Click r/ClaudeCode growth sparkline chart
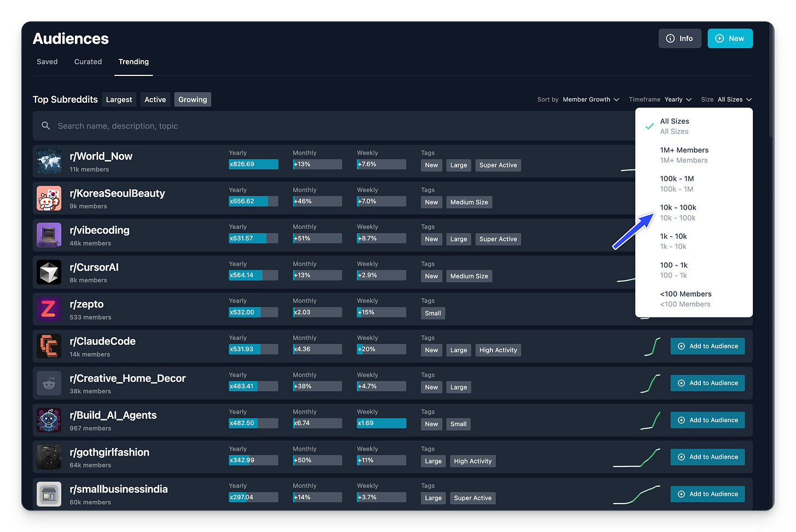 (652, 346)
